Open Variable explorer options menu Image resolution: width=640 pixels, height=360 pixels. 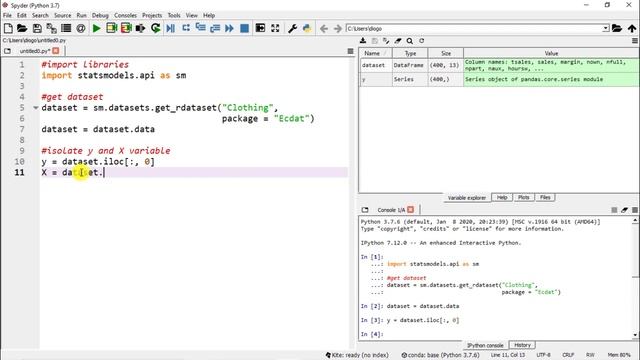(x=635, y=41)
